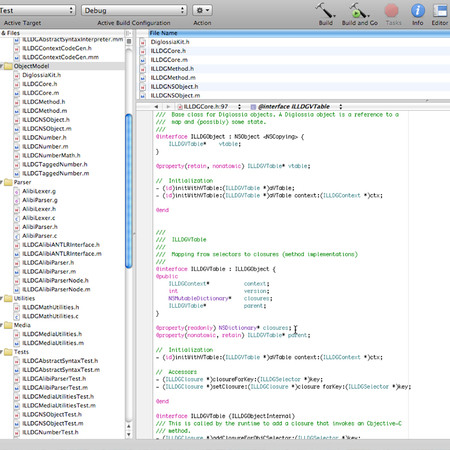
Task: Go back in editor history
Action: tap(156, 107)
